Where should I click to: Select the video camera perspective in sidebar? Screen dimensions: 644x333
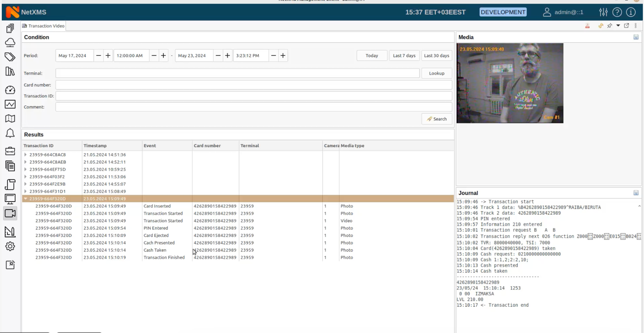[x=10, y=213]
